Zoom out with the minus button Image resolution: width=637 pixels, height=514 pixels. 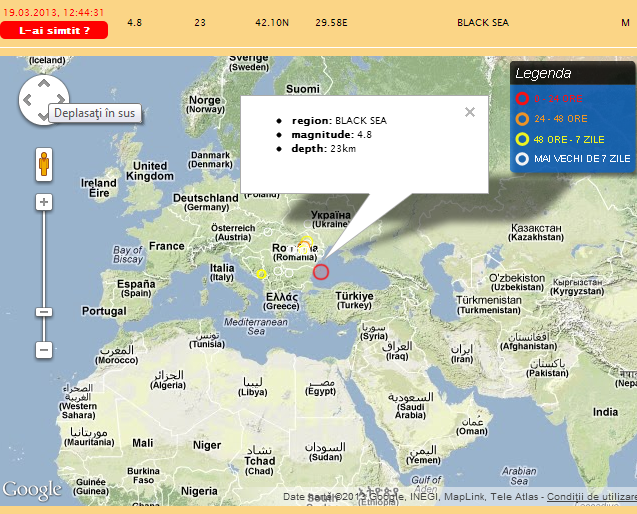point(44,350)
